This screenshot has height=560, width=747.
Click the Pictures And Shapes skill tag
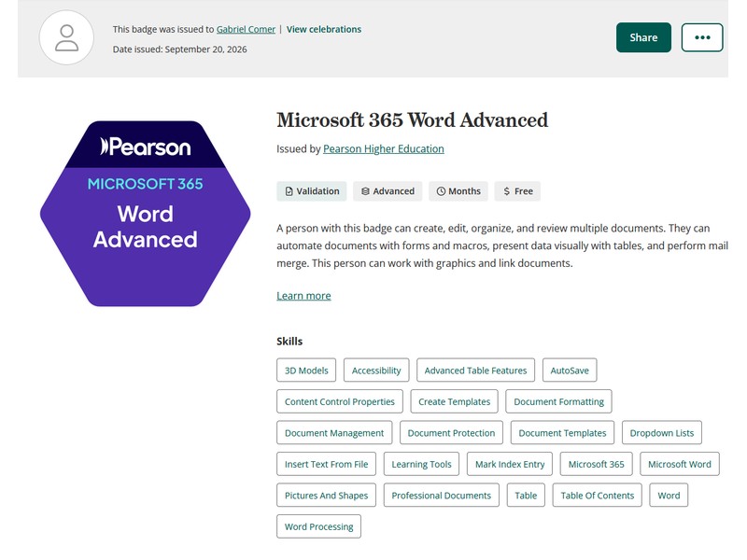(326, 496)
